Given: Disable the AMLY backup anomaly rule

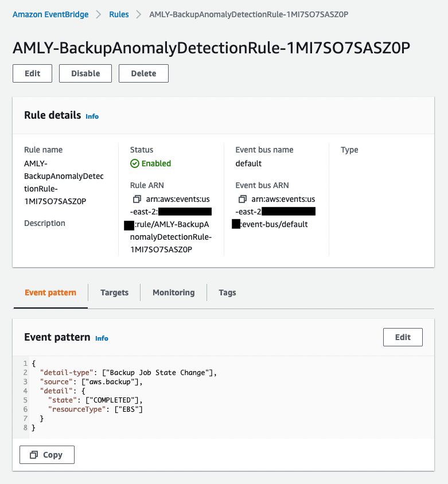Looking at the screenshot, I should point(85,73).
